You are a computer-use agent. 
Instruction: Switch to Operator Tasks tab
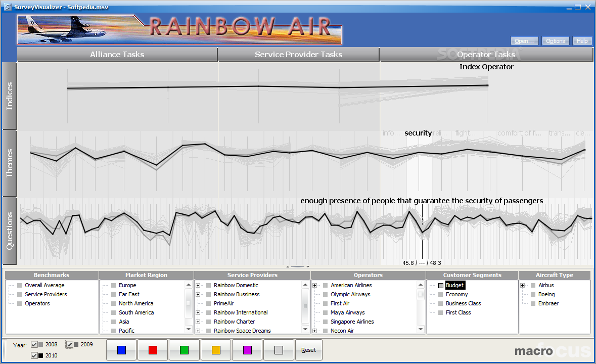click(486, 54)
